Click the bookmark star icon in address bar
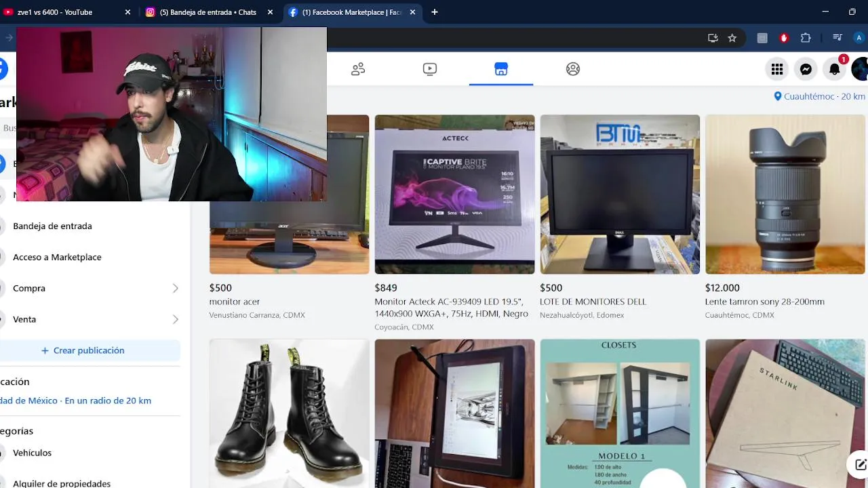This screenshot has width=868, height=488. (732, 38)
